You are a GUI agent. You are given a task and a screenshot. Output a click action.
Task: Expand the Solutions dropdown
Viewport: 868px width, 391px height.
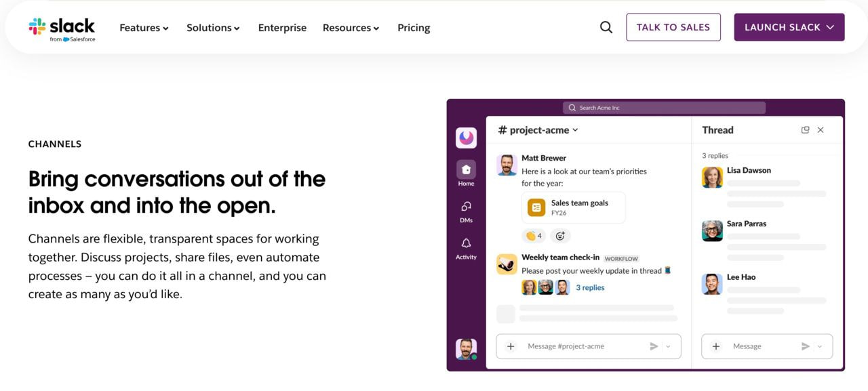pyautogui.click(x=213, y=28)
